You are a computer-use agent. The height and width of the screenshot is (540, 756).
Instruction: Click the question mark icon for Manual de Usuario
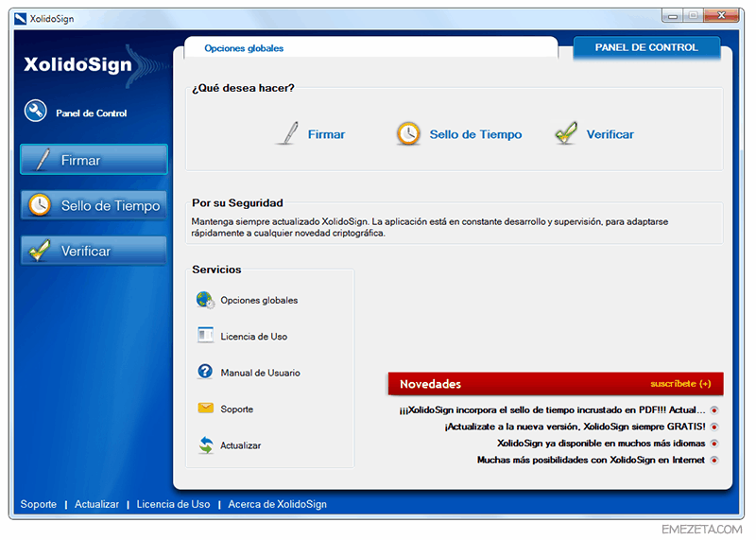[x=205, y=371]
